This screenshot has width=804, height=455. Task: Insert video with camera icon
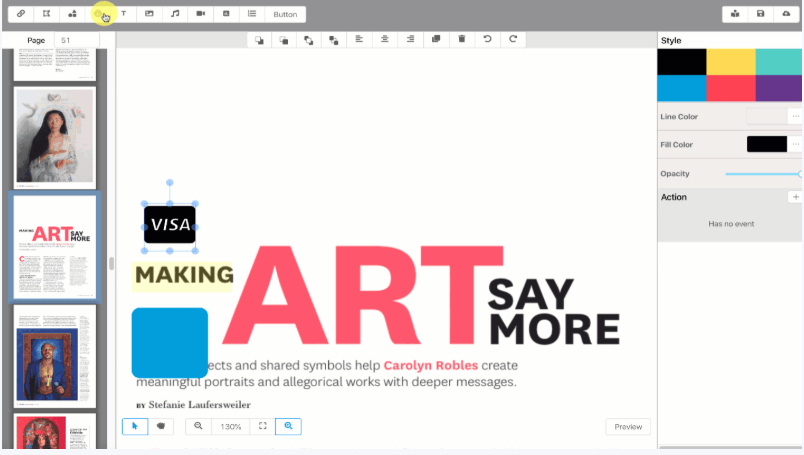(200, 14)
